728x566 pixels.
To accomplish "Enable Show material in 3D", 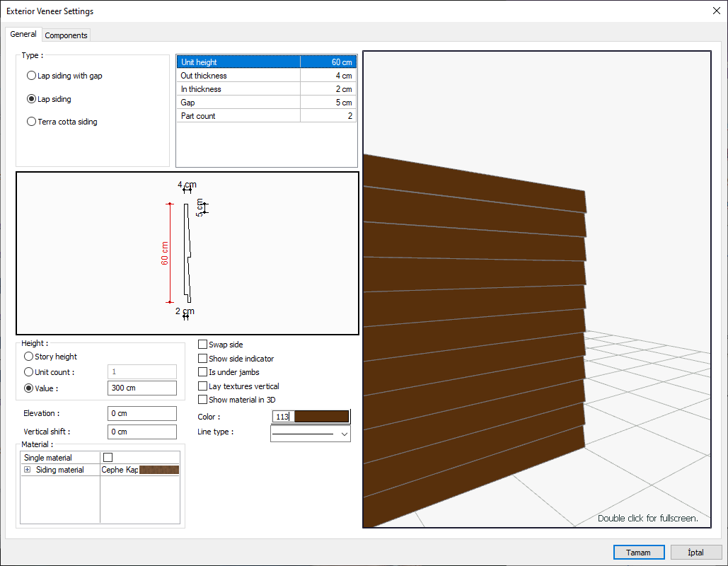I will pyautogui.click(x=203, y=400).
